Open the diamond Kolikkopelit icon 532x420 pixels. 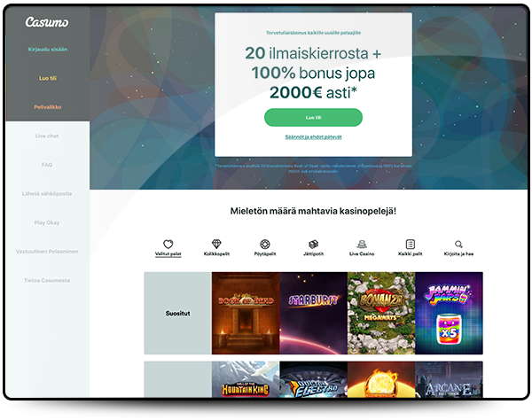click(216, 244)
